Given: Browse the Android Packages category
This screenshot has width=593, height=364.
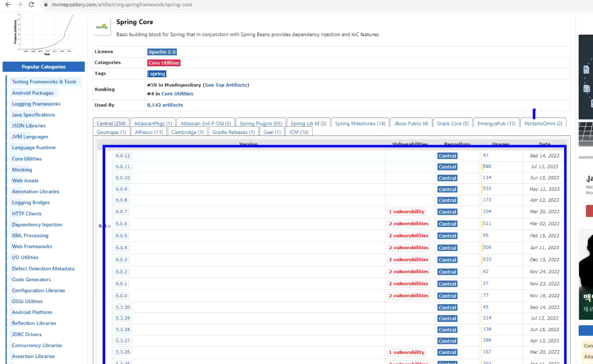Looking at the screenshot, I should 32,93.
